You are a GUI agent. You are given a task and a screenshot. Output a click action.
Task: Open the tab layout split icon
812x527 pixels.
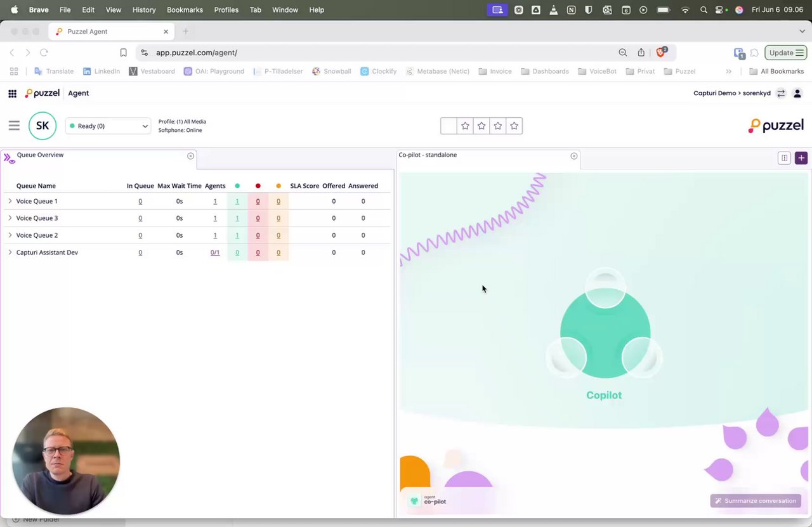tap(784, 158)
